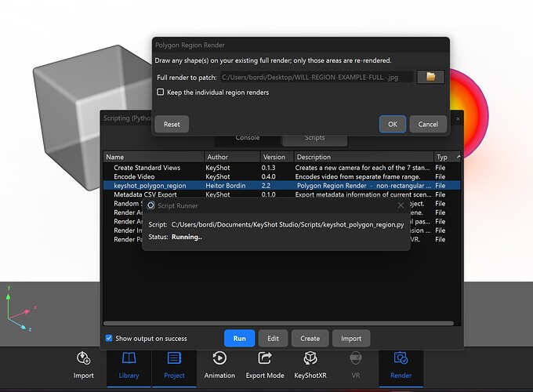Image resolution: width=533 pixels, height=392 pixels.
Task: Switch to the Console tab
Action: pos(248,138)
